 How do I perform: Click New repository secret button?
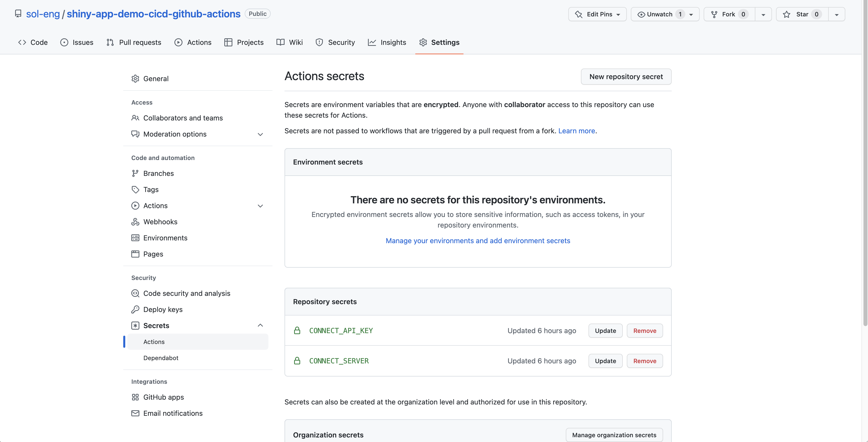(x=626, y=76)
